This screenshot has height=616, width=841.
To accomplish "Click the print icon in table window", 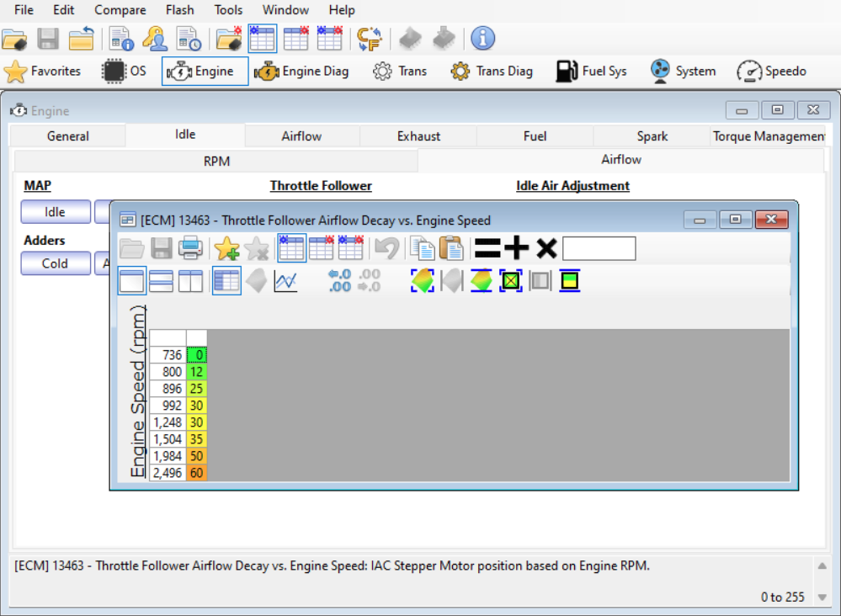I will [190, 248].
